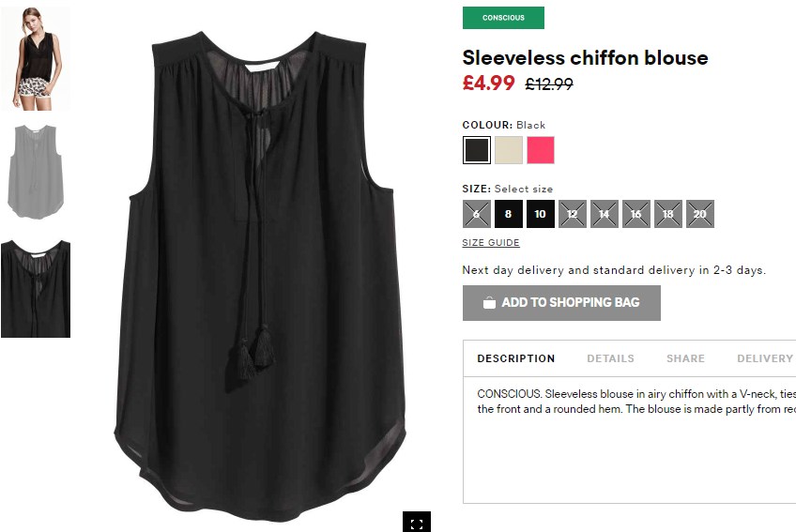Select the grey flat blouse thumbnail
The image size is (796, 532).
(36, 172)
